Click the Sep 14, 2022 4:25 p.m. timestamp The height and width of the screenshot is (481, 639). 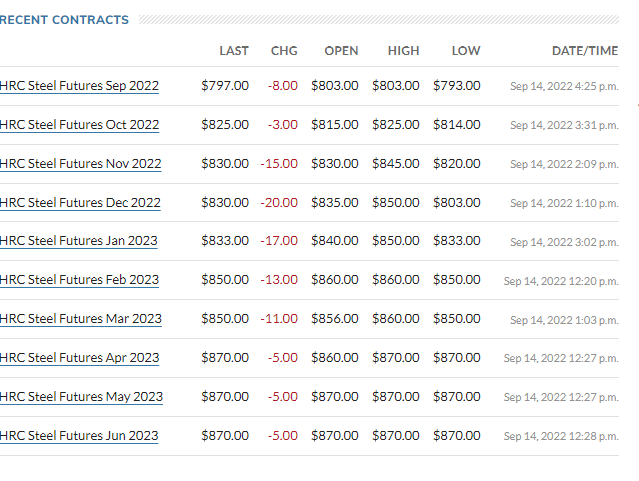click(564, 87)
